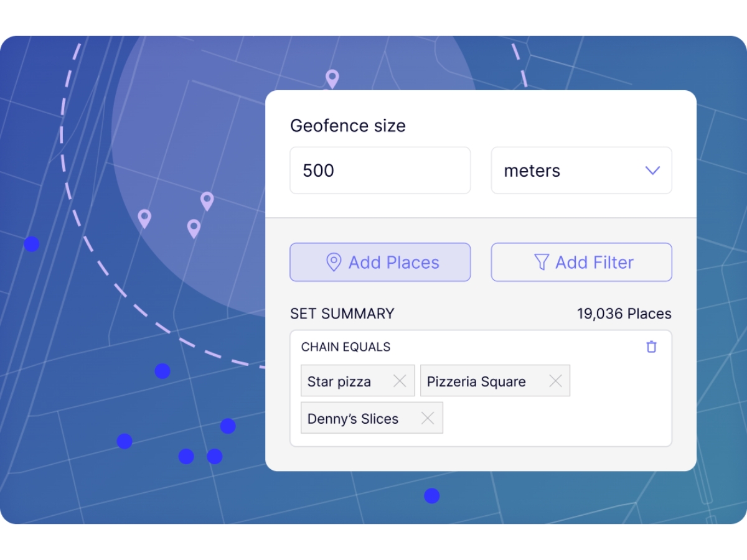Click the Geofence size value field showing 500
The width and height of the screenshot is (747, 560).
(380, 170)
